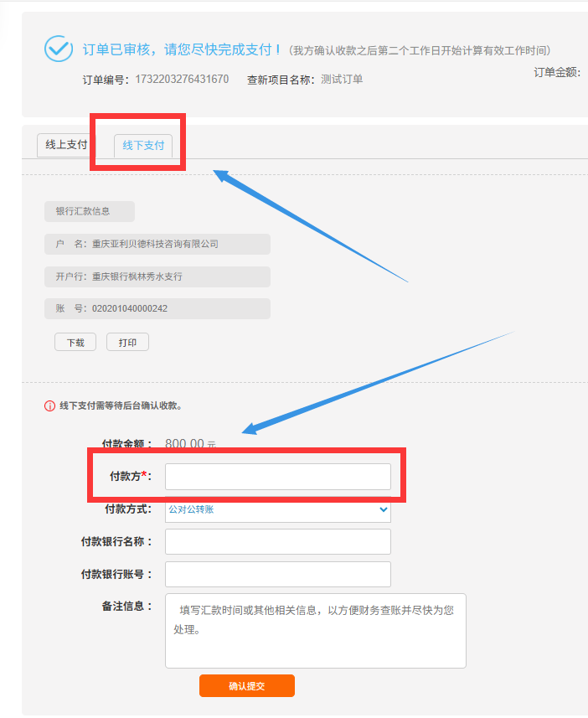This screenshot has width=588, height=718.
Task: Click into the 付款银行名称 text box
Action: [x=277, y=542]
